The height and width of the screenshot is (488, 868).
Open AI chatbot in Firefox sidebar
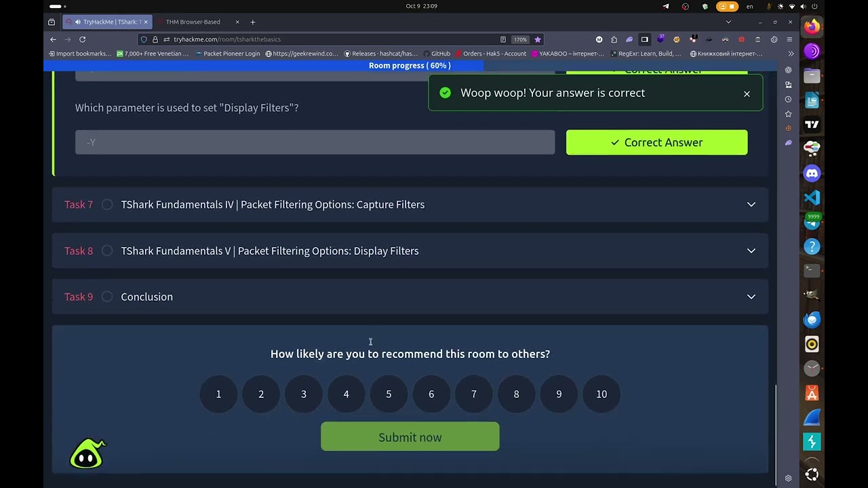[x=788, y=70]
